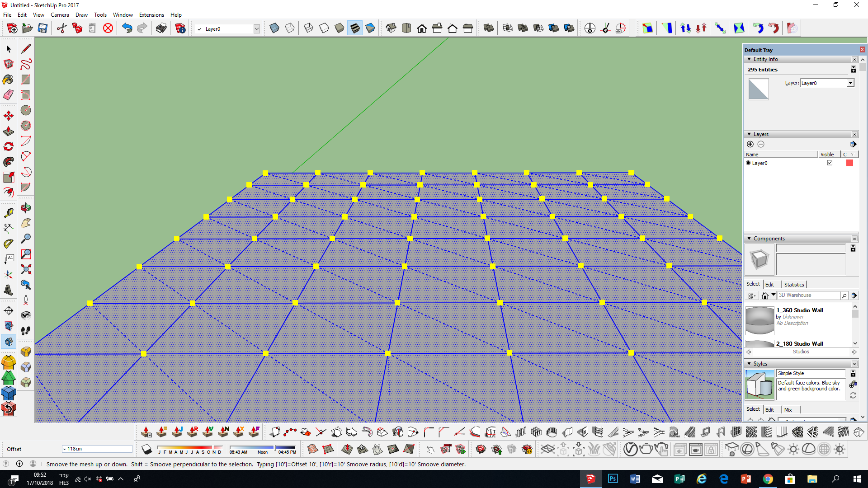This screenshot has height=488, width=868.
Task: Choose the Push/Pull tool
Action: pyautogui.click(x=9, y=131)
